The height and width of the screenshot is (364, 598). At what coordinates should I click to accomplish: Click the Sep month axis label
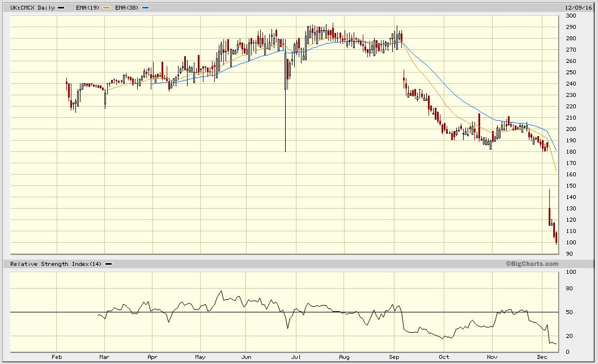[394, 357]
